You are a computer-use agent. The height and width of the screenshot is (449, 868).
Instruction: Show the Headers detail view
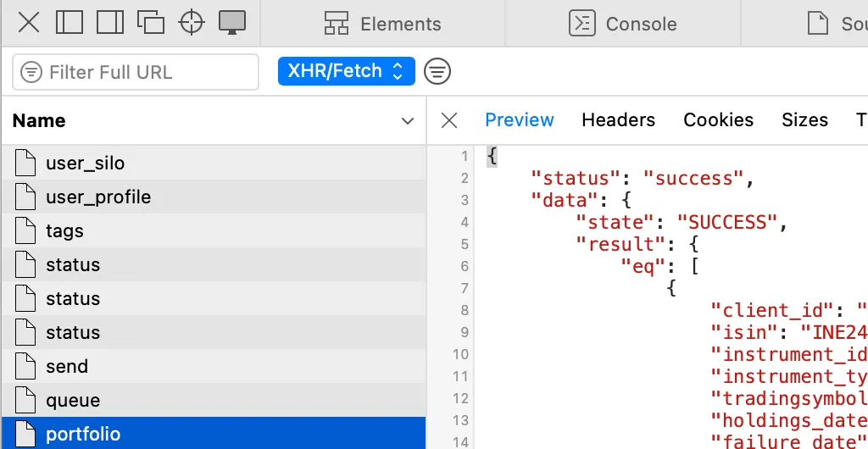618,120
